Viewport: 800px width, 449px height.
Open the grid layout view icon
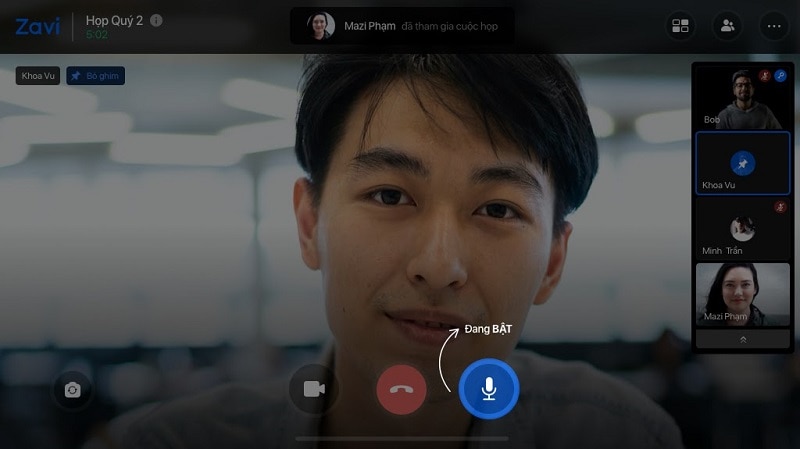click(x=680, y=26)
